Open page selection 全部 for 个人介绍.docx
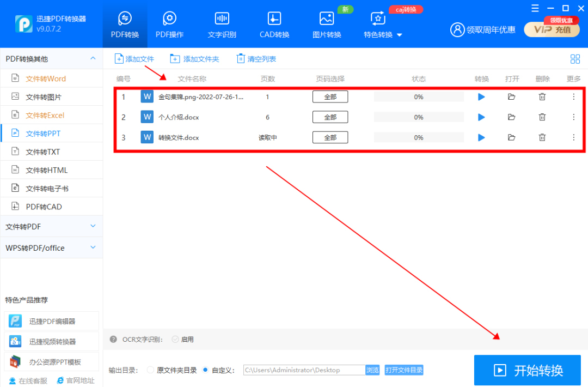 click(330, 117)
